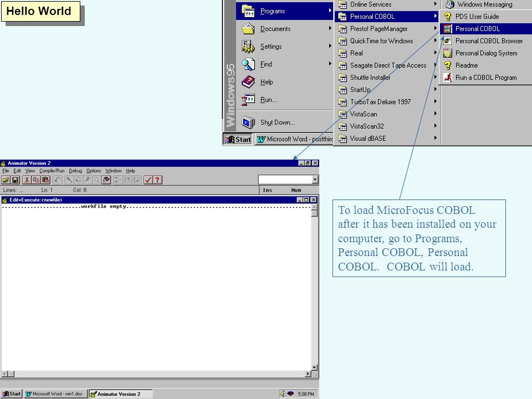
Task: Click the Windows Messaging icon
Action: [x=450, y=4]
